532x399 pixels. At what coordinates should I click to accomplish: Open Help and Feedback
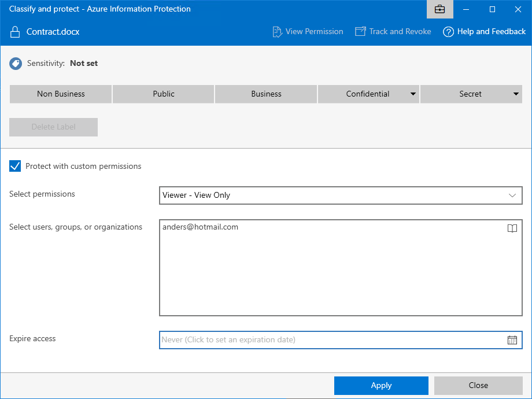click(x=484, y=32)
